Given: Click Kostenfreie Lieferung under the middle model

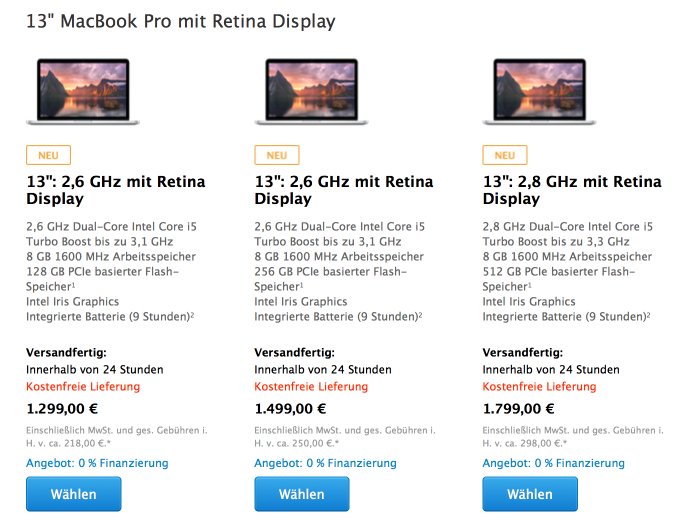Looking at the screenshot, I should [x=311, y=387].
